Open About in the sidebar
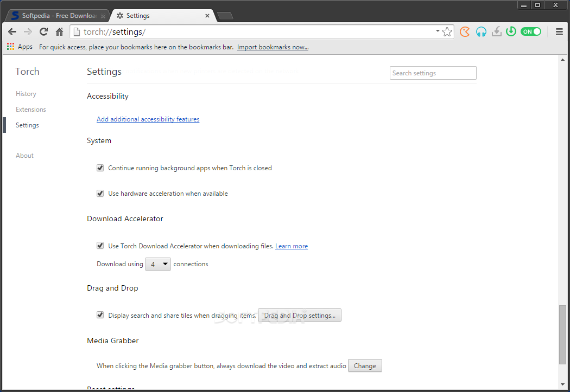Image resolution: width=570 pixels, height=392 pixels. (x=24, y=156)
